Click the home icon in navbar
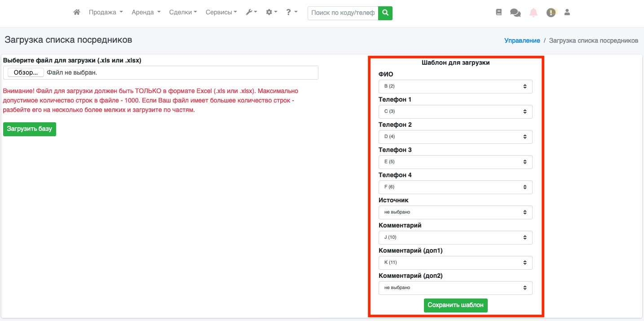Image resolution: width=644 pixels, height=321 pixels. point(77,13)
